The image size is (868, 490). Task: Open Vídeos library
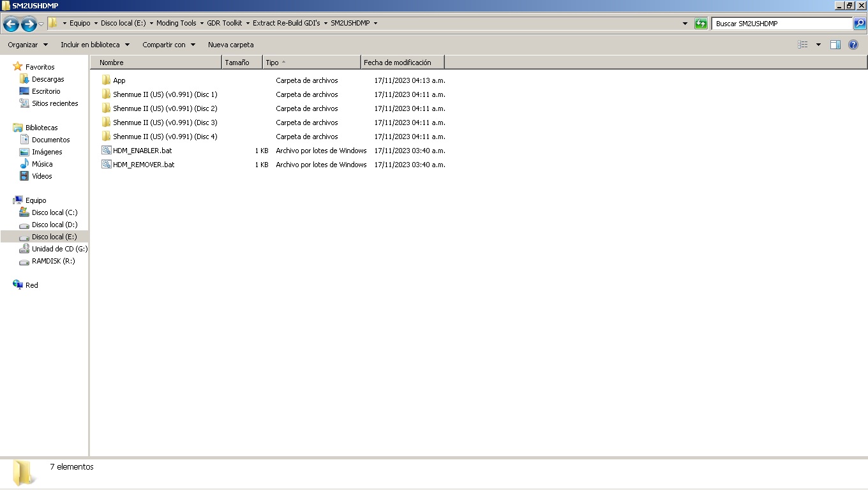[x=42, y=176]
